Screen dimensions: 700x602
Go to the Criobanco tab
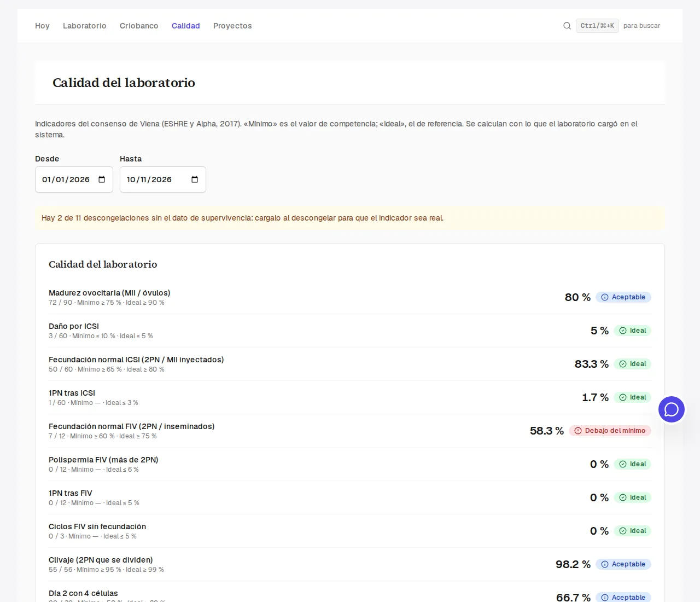click(139, 26)
